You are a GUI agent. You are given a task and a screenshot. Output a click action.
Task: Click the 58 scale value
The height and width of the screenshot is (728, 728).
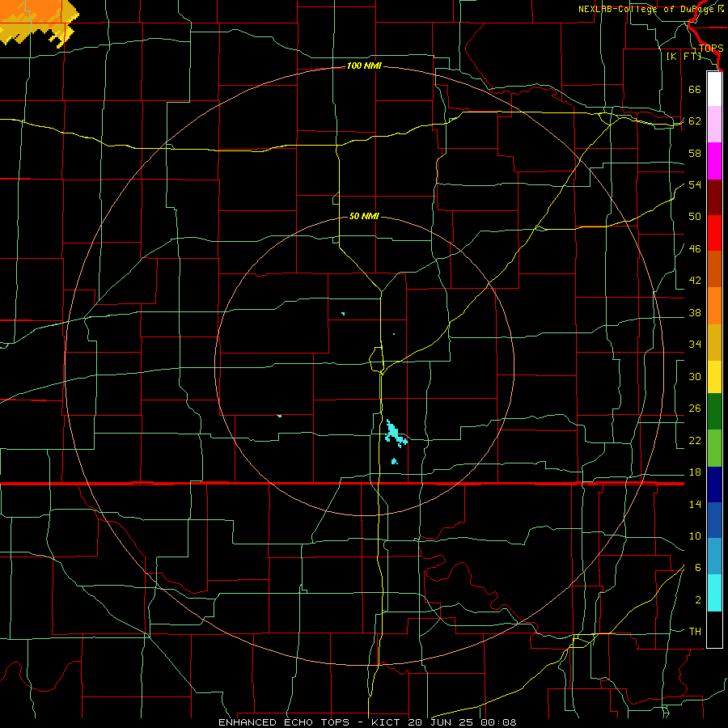tap(695, 153)
